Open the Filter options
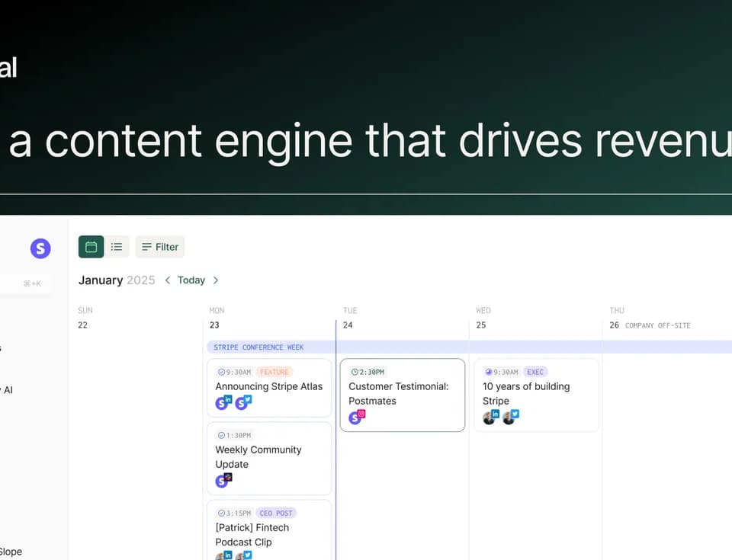This screenshot has height=560, width=732. (160, 247)
